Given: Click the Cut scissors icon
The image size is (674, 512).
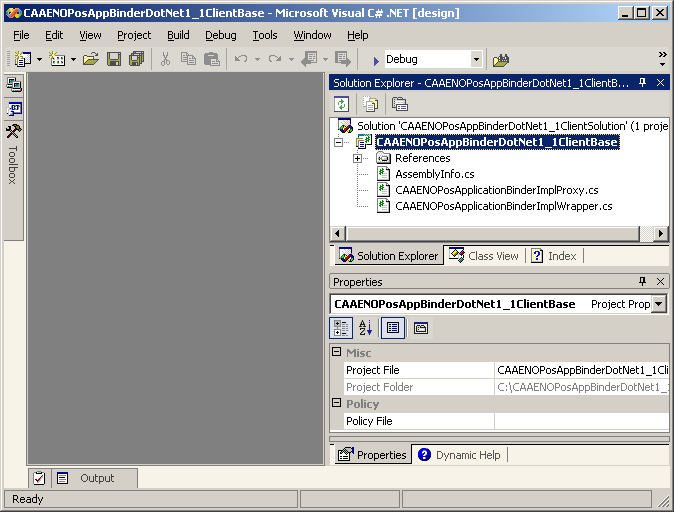Looking at the screenshot, I should point(165,59).
